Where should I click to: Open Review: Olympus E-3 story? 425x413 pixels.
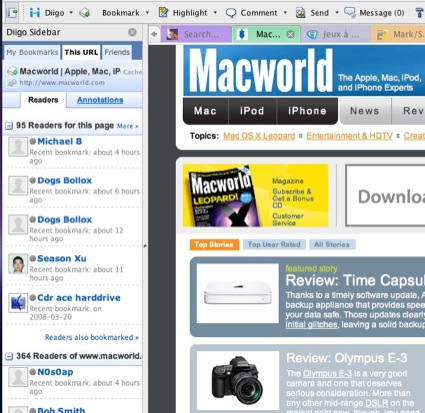click(x=347, y=358)
